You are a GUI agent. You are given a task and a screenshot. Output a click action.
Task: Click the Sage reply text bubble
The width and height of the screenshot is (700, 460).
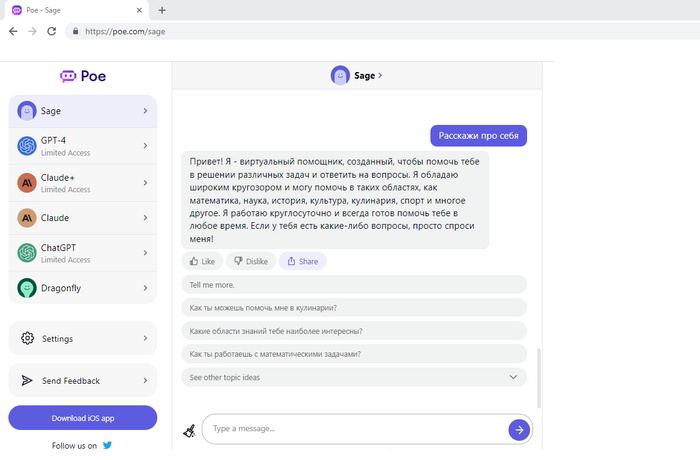click(335, 200)
